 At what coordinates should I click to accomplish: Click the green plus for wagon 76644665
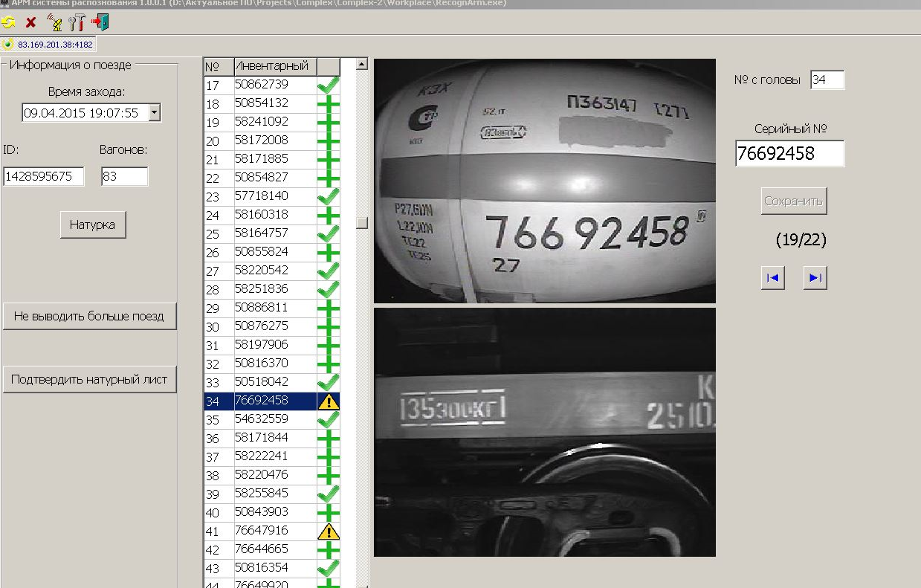pos(328,550)
